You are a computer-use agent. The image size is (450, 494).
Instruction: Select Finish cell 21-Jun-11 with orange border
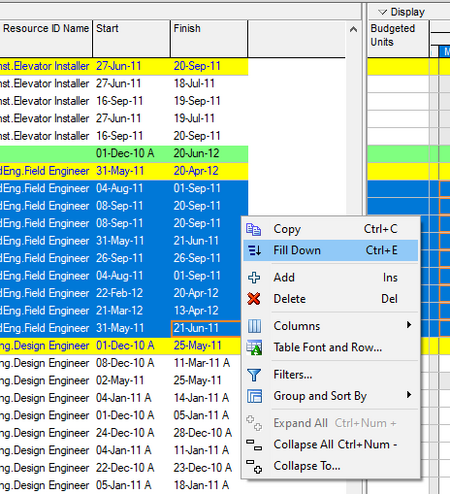coord(206,328)
